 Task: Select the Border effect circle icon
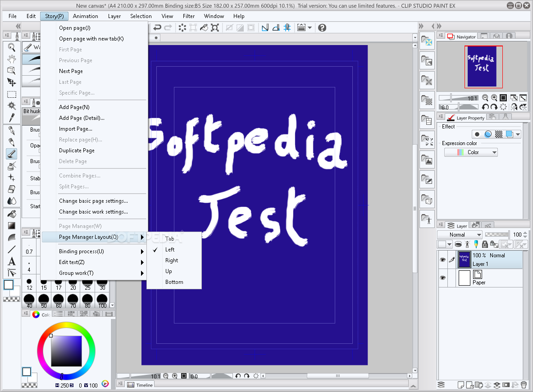click(477, 134)
